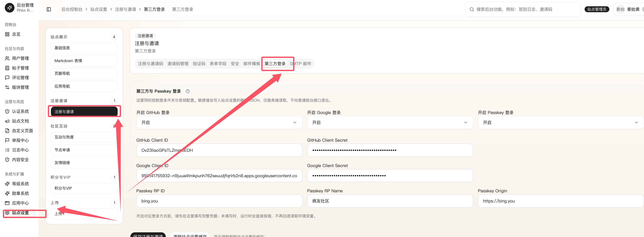Viewport: 644px width, 237px height.
Task: Open 评论管理 comment icon
Action: pyautogui.click(x=7, y=78)
